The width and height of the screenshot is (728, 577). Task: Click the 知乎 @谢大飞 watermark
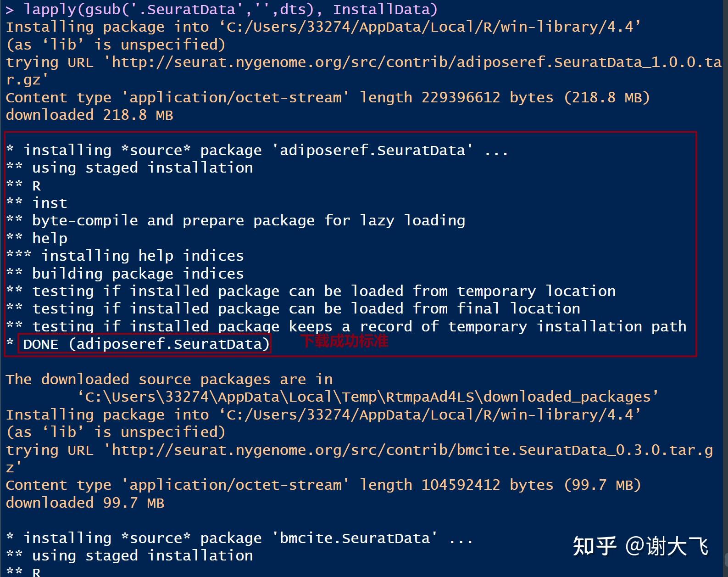tap(640, 546)
